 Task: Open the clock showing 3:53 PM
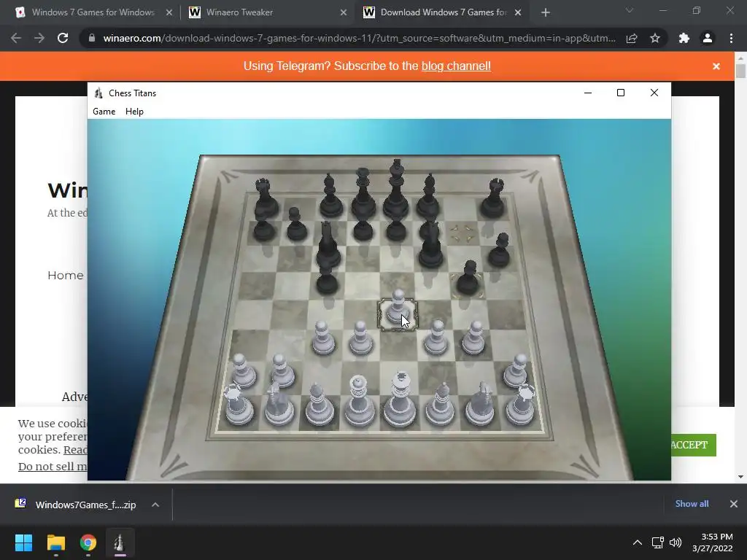[713, 542]
